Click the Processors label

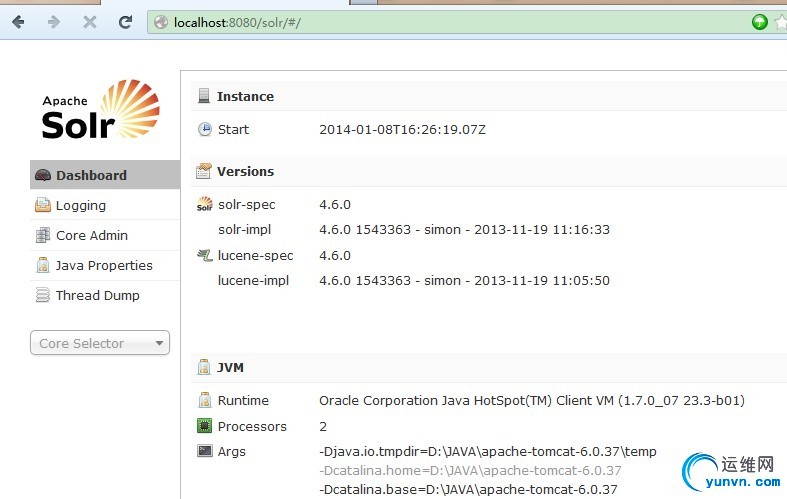point(252,427)
